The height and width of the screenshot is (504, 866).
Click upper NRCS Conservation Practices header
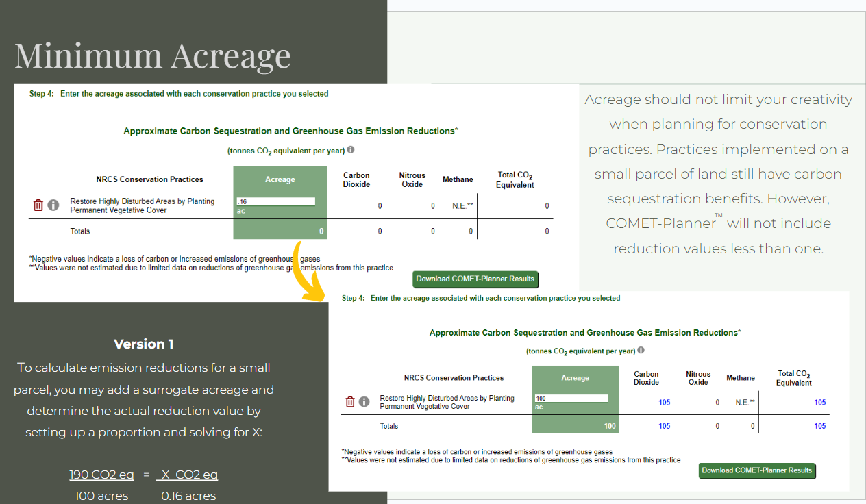[149, 179]
